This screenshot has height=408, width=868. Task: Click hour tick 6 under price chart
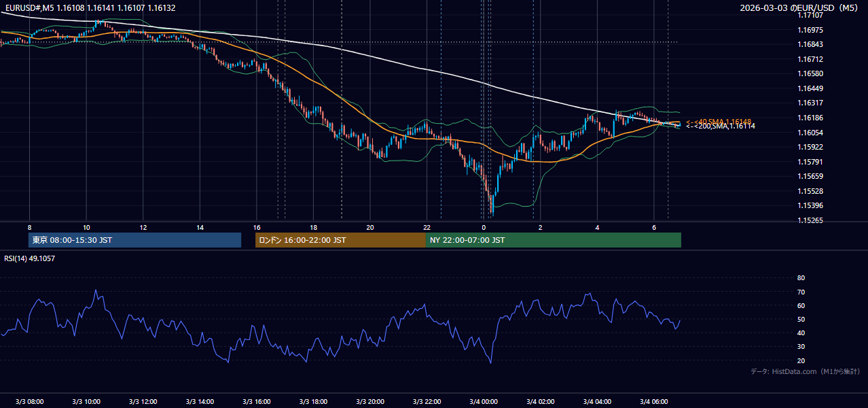click(x=654, y=227)
